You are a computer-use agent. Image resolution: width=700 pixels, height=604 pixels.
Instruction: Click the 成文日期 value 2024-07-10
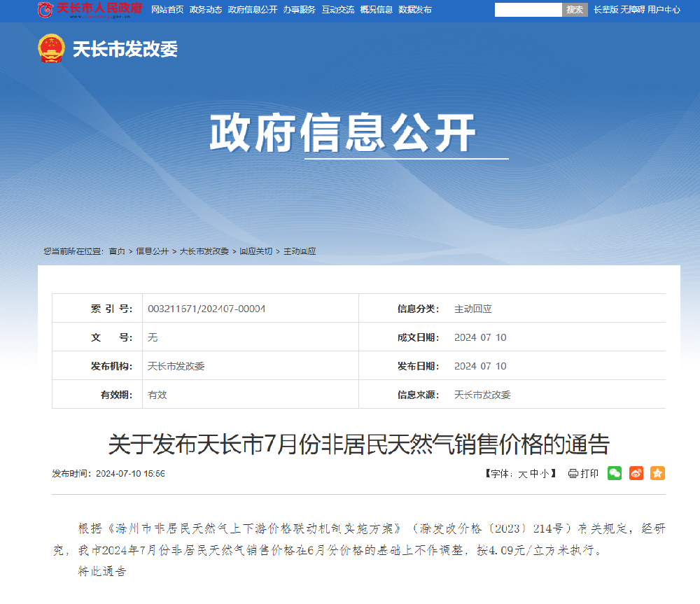coord(480,337)
